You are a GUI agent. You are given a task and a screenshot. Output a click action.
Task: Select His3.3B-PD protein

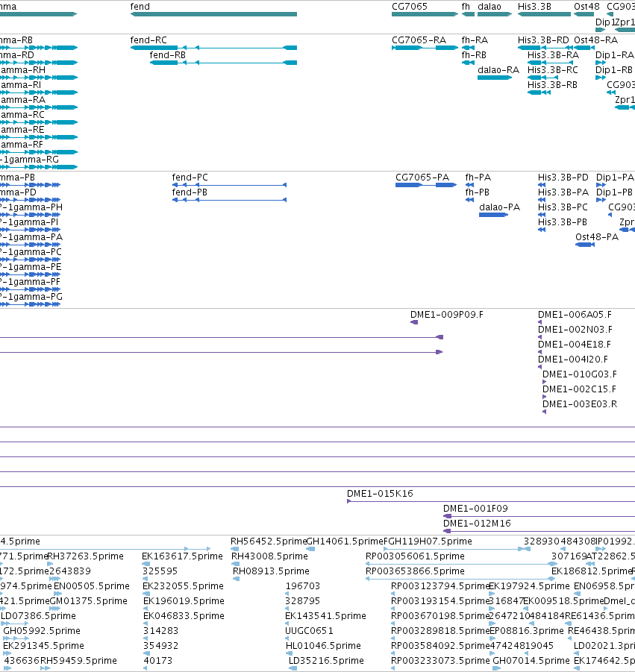(x=542, y=185)
